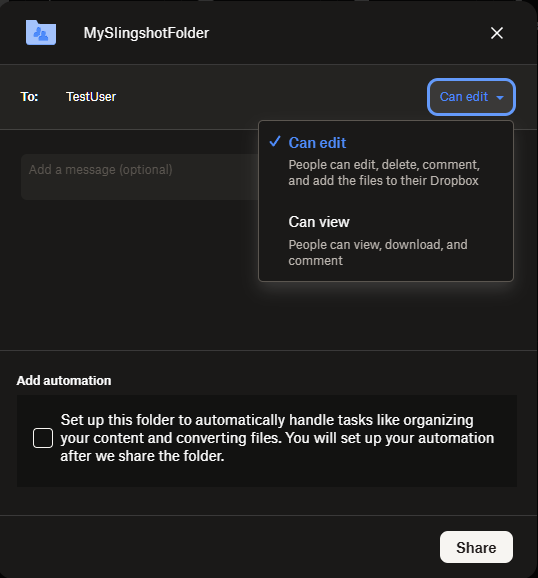
Task: Open the Can edit permission dropdown
Action: (x=471, y=97)
